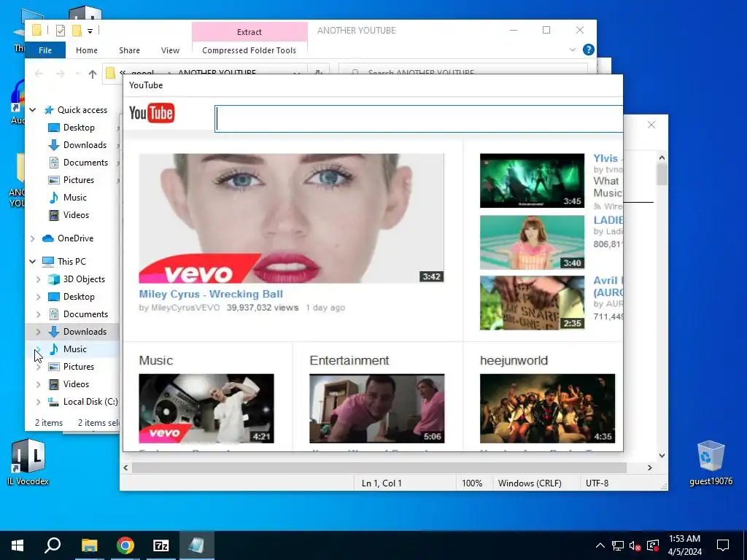Click the MileyCyrusVEVO channel link

(185, 308)
